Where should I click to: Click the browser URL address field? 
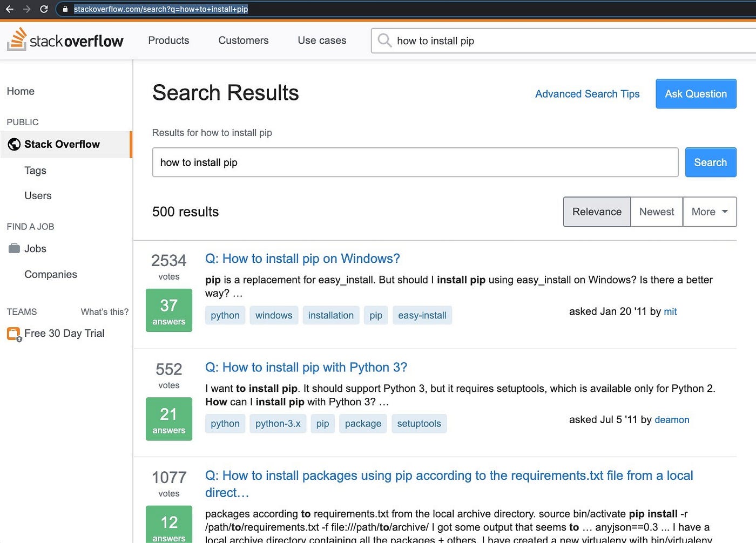coord(405,9)
